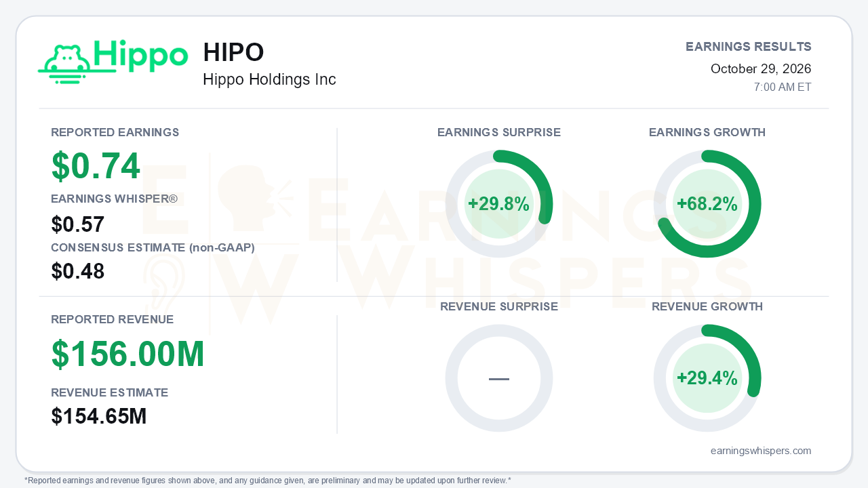Click the EARNINGS SURPRISE heading
The width and height of the screenshot is (868, 488).
[499, 132]
